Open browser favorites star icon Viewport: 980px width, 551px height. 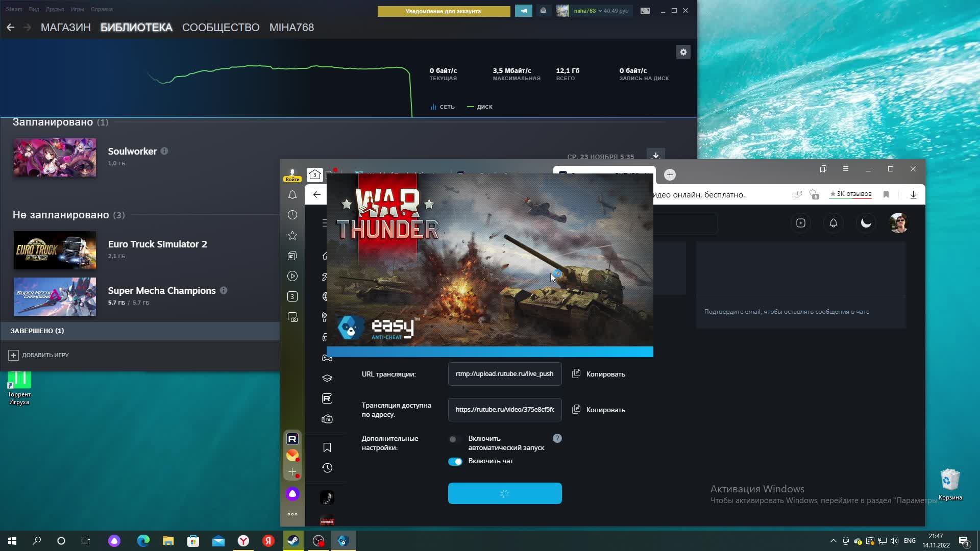pos(292,236)
